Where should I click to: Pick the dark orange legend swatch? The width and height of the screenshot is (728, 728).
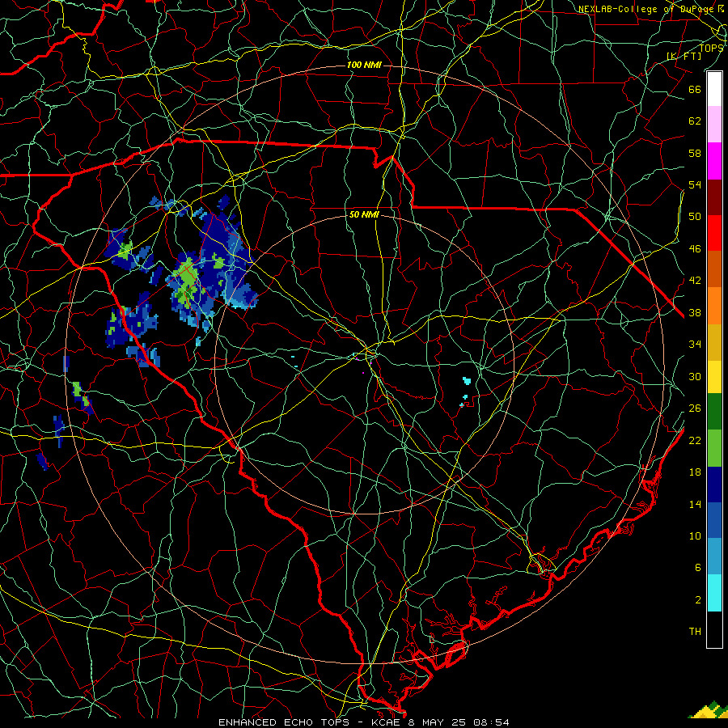click(x=714, y=269)
